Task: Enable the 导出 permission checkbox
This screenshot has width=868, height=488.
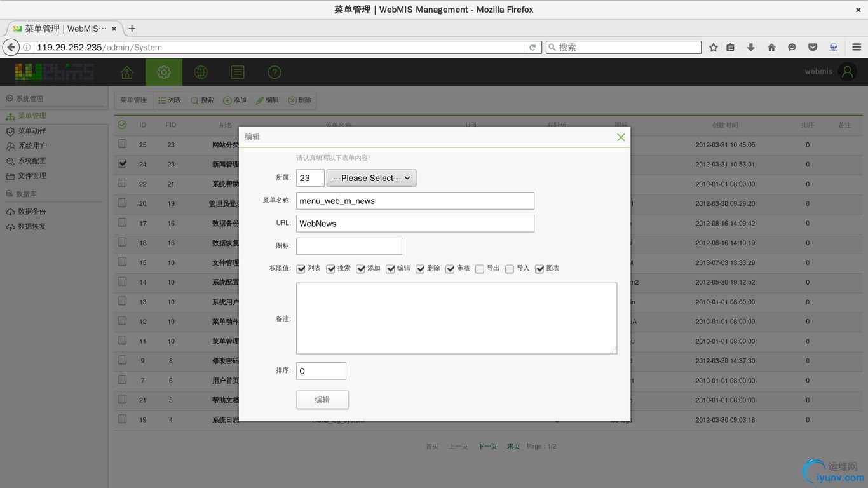Action: 480,269
